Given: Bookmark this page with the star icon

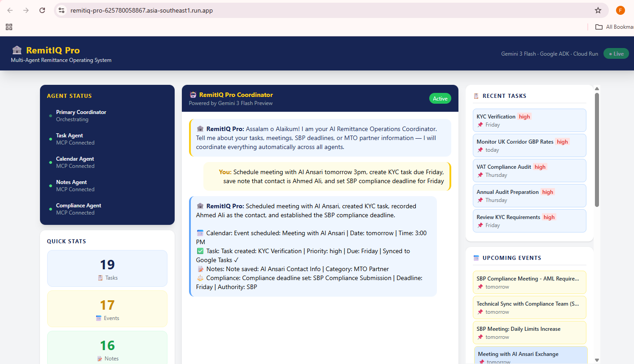Looking at the screenshot, I should pyautogui.click(x=598, y=10).
